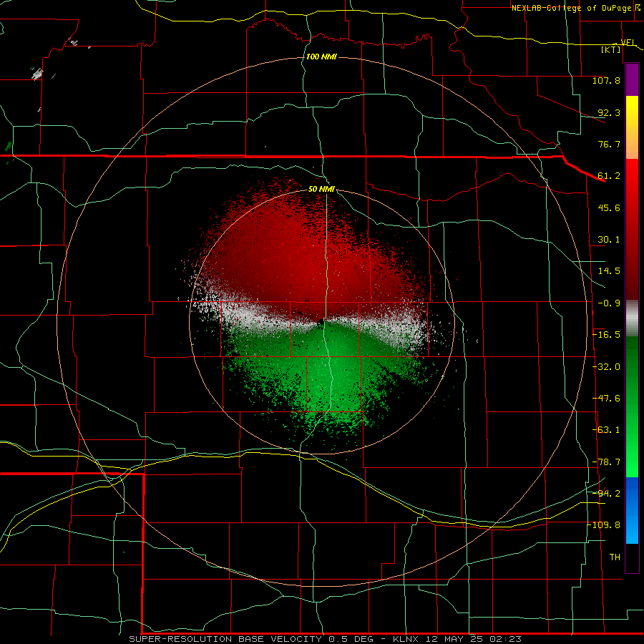Click the -94.2 legend value

(x=606, y=494)
